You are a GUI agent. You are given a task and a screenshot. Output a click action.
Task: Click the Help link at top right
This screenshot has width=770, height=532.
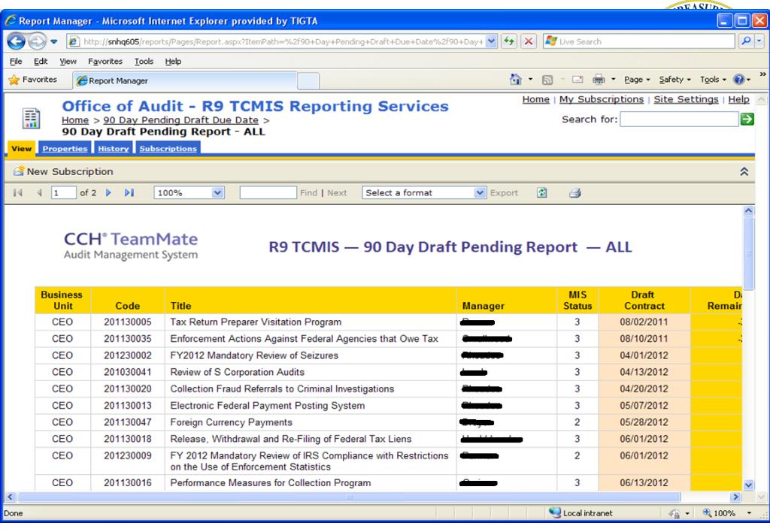pyautogui.click(x=738, y=99)
